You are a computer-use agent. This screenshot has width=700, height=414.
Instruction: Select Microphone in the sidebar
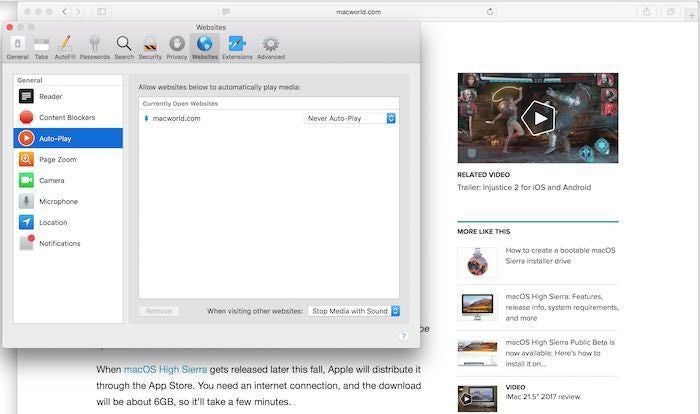[x=68, y=201]
